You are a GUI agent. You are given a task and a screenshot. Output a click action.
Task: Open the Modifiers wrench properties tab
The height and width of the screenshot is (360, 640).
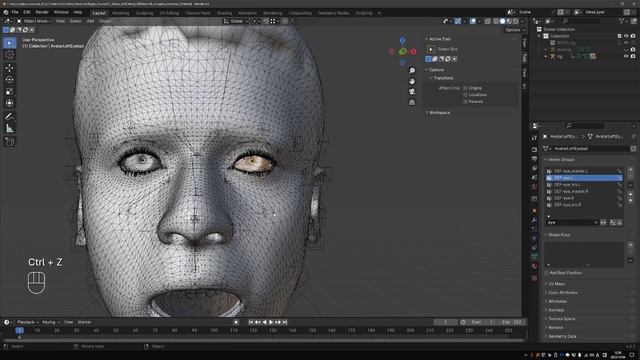pyautogui.click(x=534, y=220)
